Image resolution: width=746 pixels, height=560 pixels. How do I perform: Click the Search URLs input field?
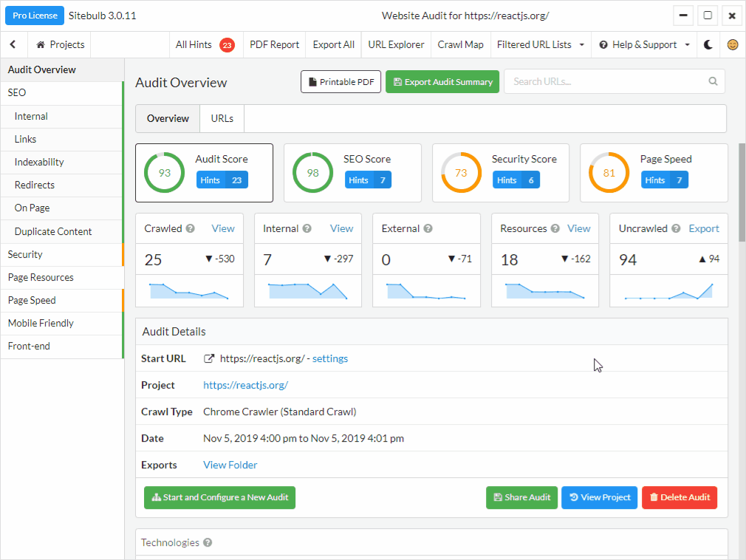click(x=607, y=81)
